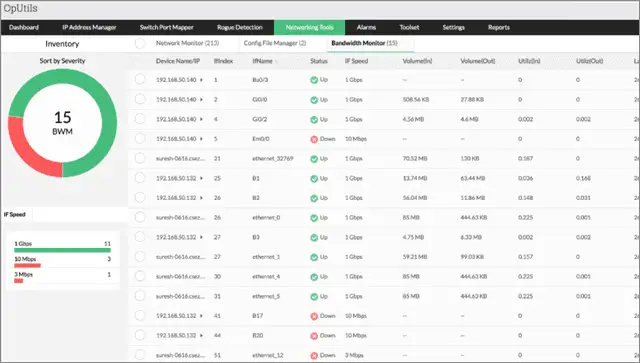Viewport: 640px width, 363px height.
Task: Toggle the select-all circle beside Network Monitor
Action: (x=140, y=43)
